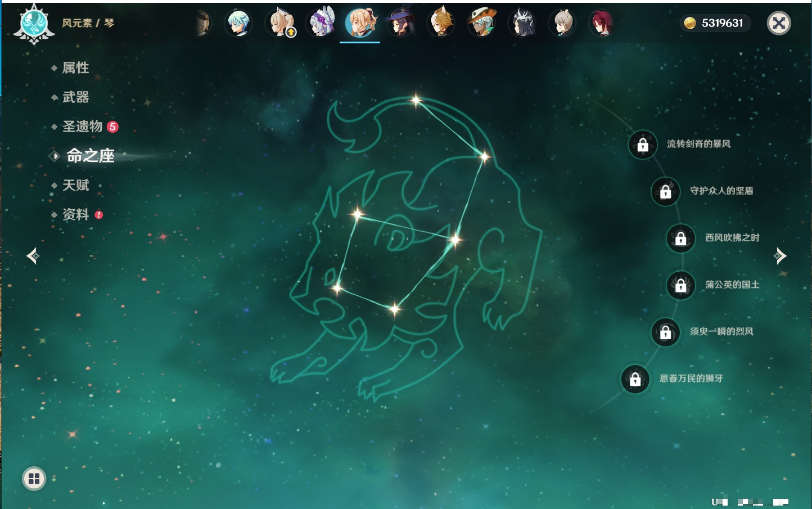This screenshot has height=509, width=812.
Task: Select the avatar wearing an orange hat
Action: pos(482,23)
